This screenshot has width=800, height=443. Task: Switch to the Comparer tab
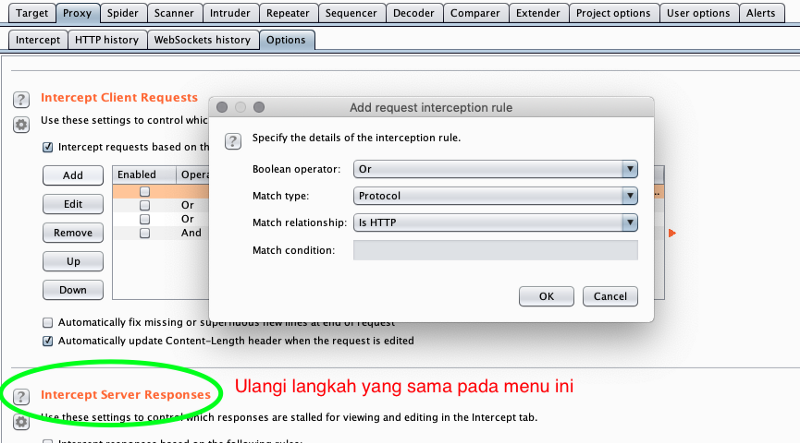click(x=475, y=13)
